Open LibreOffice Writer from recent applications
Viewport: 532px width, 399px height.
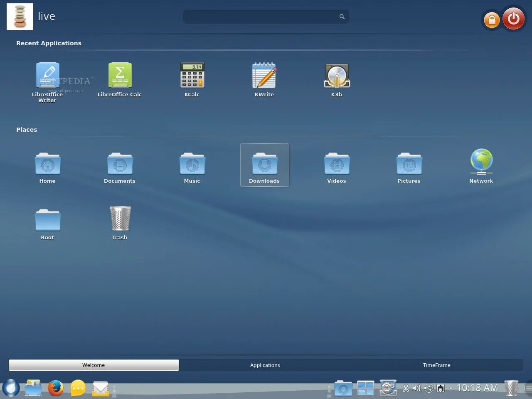47,82
